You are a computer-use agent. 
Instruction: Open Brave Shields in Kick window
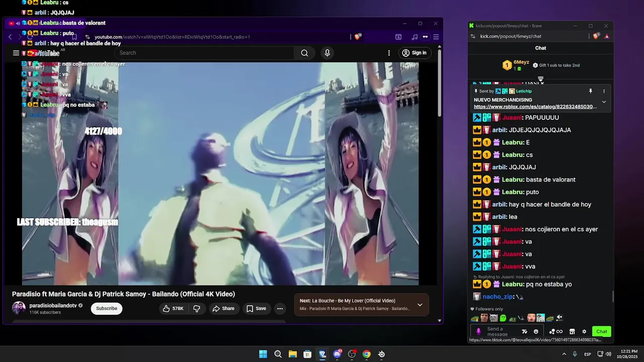point(597,36)
